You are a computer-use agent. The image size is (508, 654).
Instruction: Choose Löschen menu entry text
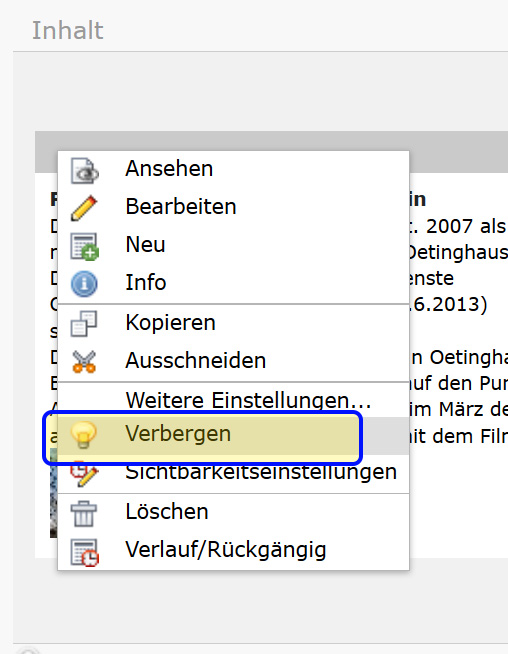167,511
